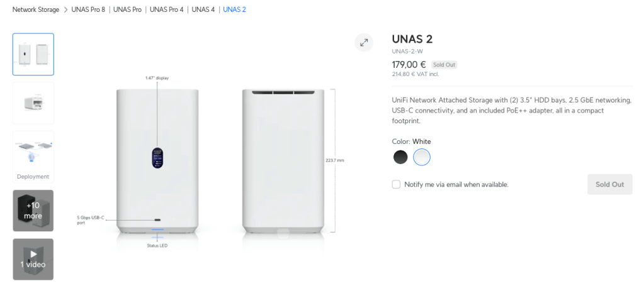This screenshot has width=644, height=293.
Task: Select the UNAS 2 tab
Action: [x=234, y=9]
